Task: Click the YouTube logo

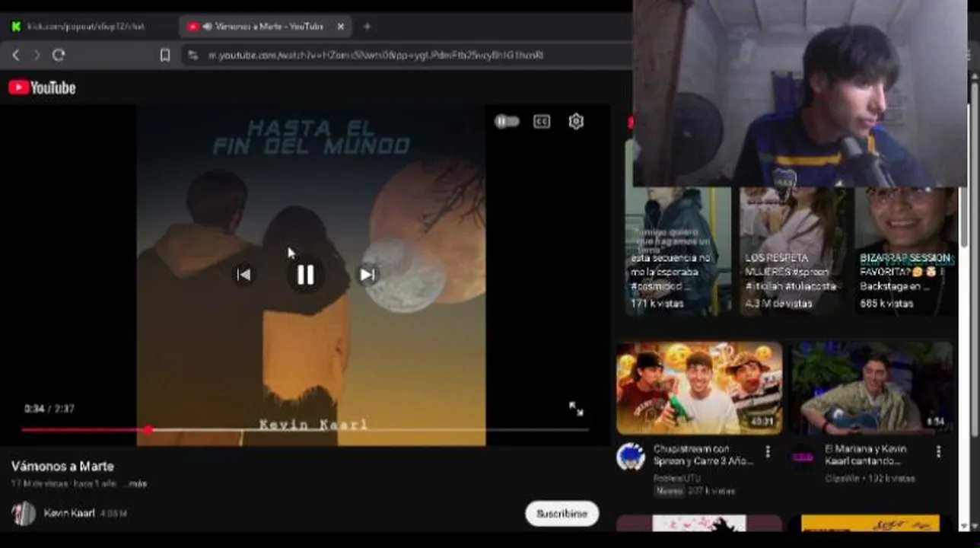Action: tap(43, 88)
